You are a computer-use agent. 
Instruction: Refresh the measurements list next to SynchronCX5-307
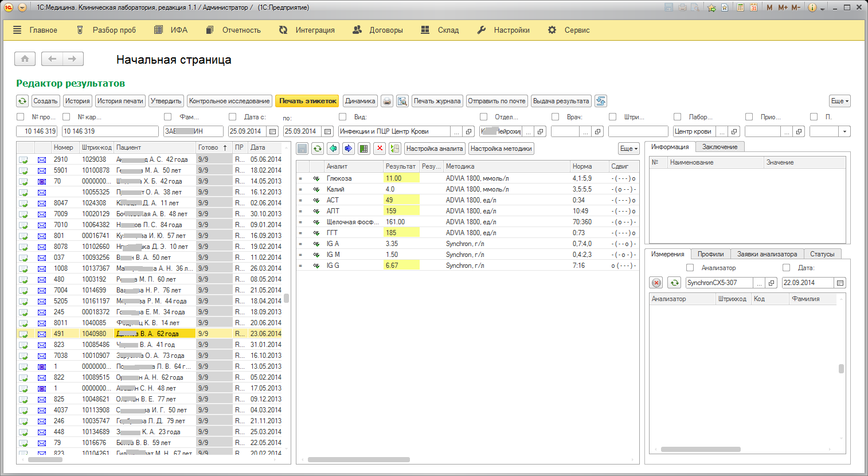coord(674,283)
